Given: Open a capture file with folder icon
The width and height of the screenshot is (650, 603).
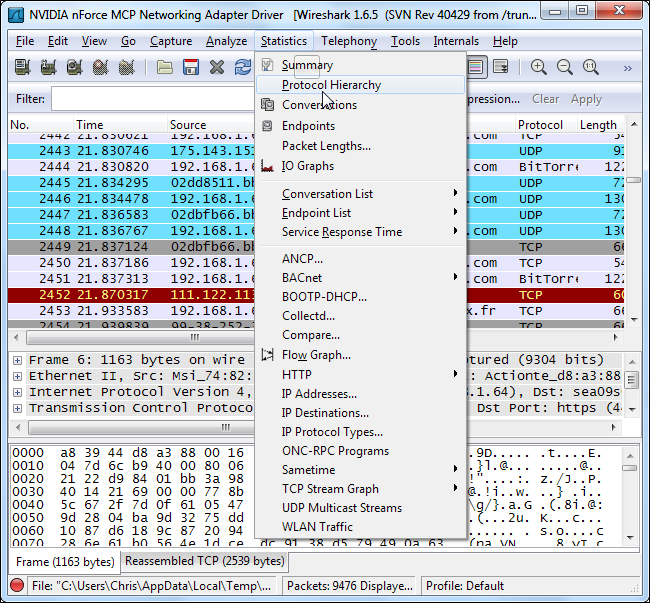Looking at the screenshot, I should click(x=165, y=68).
